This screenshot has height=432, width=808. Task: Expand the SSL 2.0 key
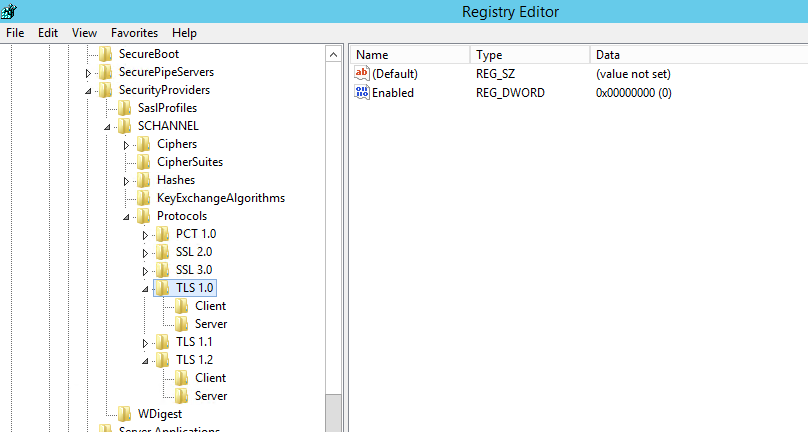(145, 254)
